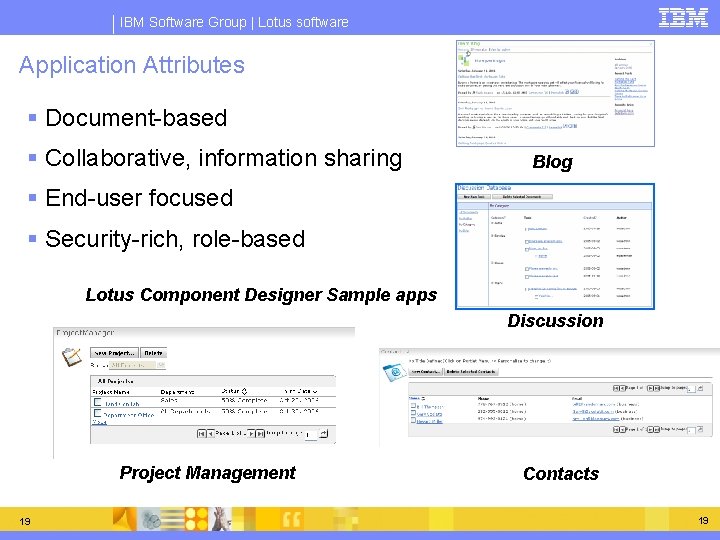Screen dimensions: 720x540
Task: Click the Project Manager jump-to-page go icon
Action: click(x=323, y=433)
